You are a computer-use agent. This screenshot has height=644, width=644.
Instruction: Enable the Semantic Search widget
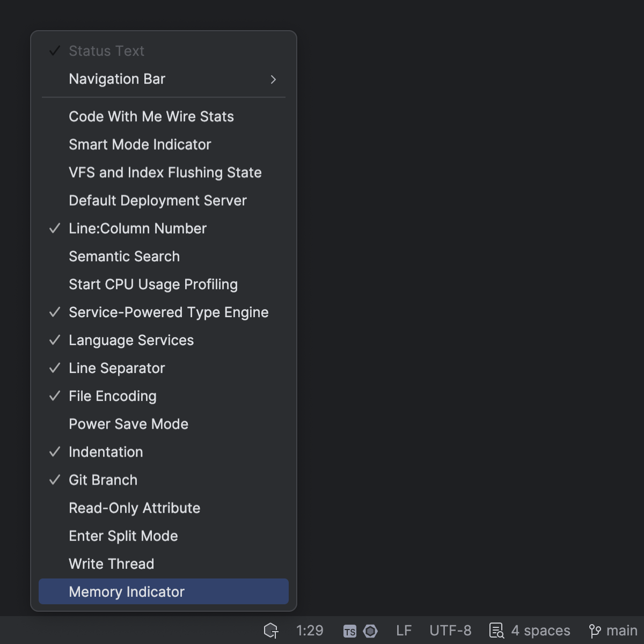pyautogui.click(x=124, y=256)
